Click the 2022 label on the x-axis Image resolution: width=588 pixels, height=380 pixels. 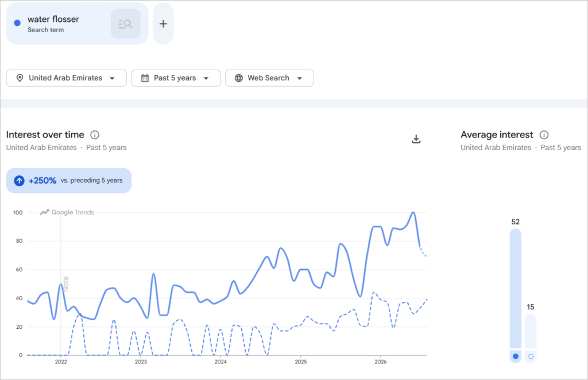61,362
